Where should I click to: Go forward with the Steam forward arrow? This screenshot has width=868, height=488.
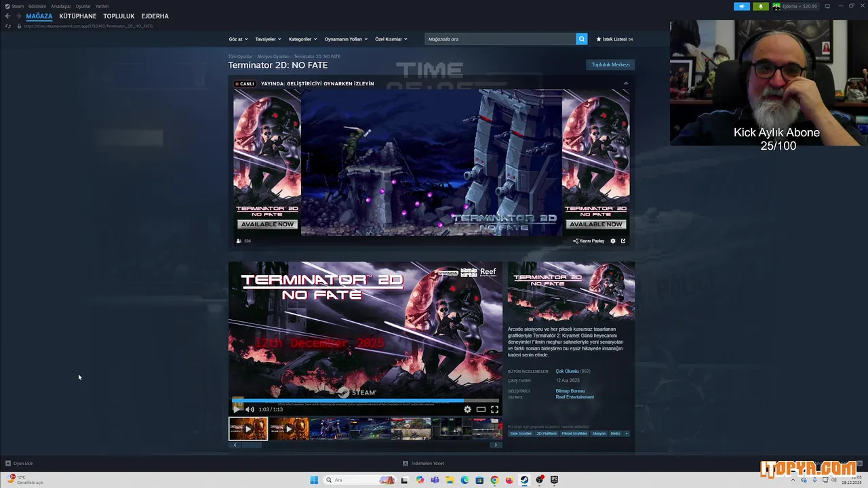click(18, 16)
